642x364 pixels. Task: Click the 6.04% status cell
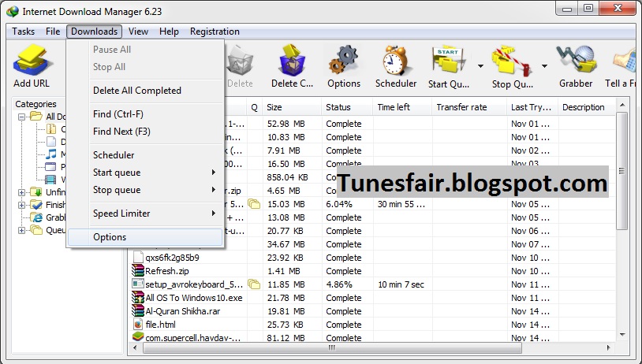click(x=339, y=204)
